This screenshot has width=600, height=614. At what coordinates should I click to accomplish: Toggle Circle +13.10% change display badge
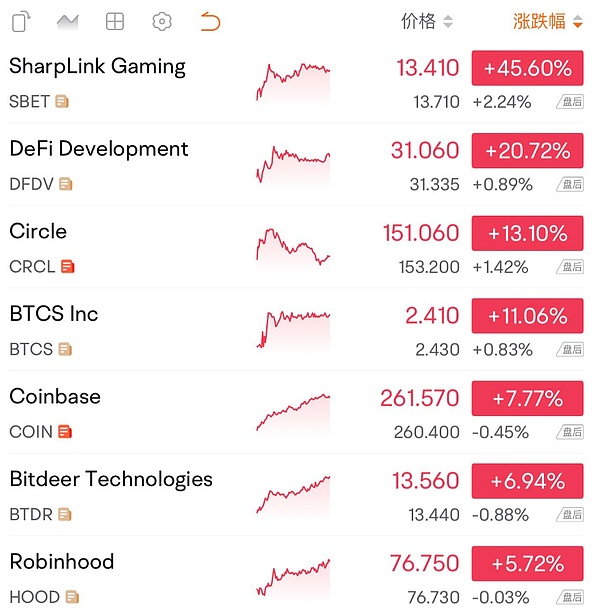[527, 233]
